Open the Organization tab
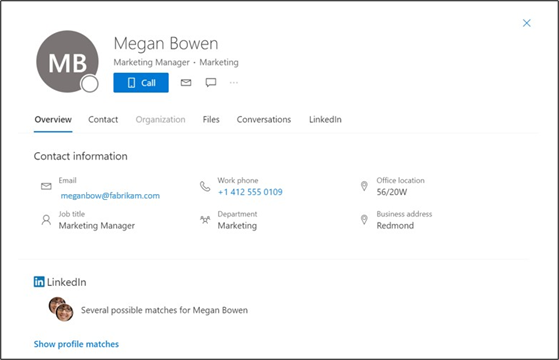The height and width of the screenshot is (360, 559). (x=160, y=119)
